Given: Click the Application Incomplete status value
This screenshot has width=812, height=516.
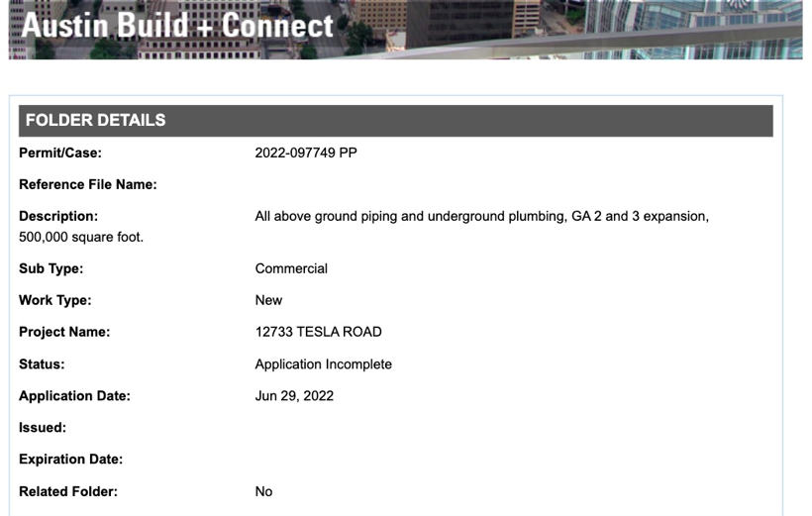Looking at the screenshot, I should 323,364.
